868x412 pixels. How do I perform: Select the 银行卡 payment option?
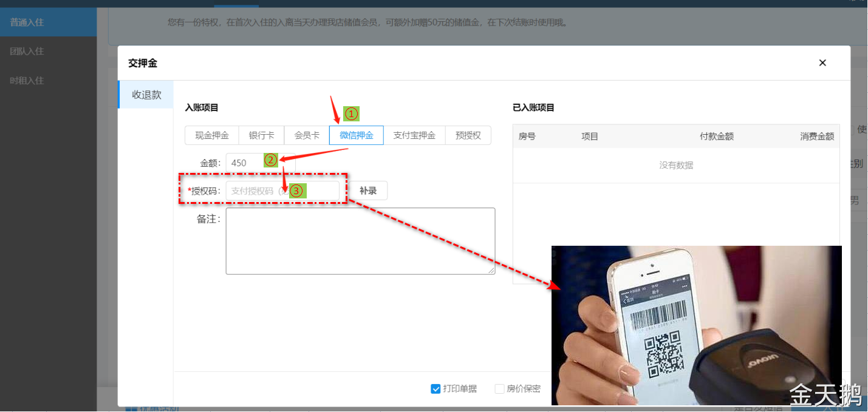coord(261,135)
